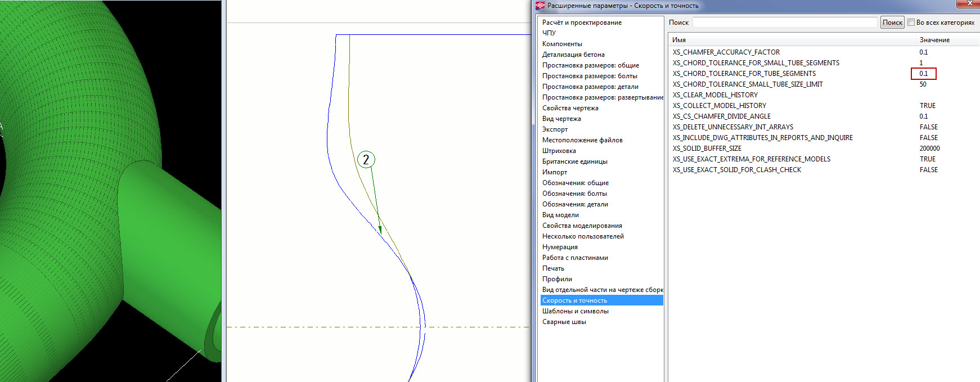Open the 'Сварные швы' category
The width and height of the screenshot is (980, 382).
(564, 322)
